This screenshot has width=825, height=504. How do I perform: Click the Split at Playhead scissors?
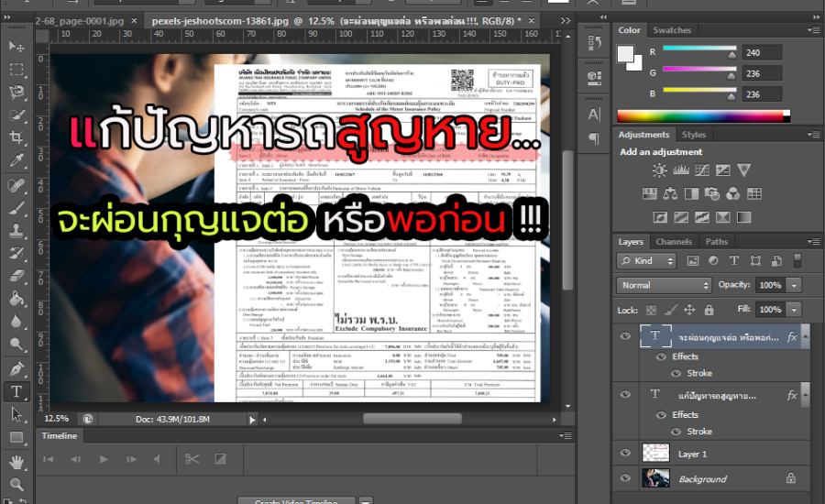(x=192, y=459)
